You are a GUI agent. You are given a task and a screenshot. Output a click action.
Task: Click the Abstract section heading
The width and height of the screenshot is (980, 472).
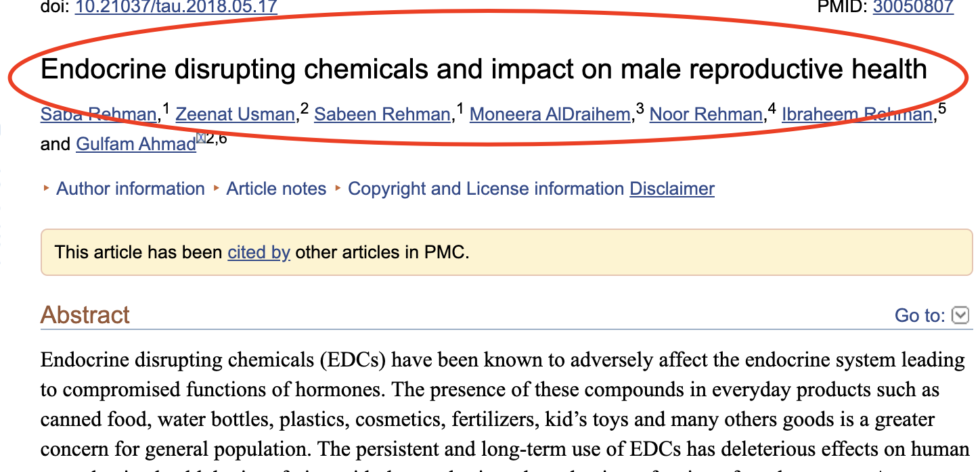click(85, 315)
